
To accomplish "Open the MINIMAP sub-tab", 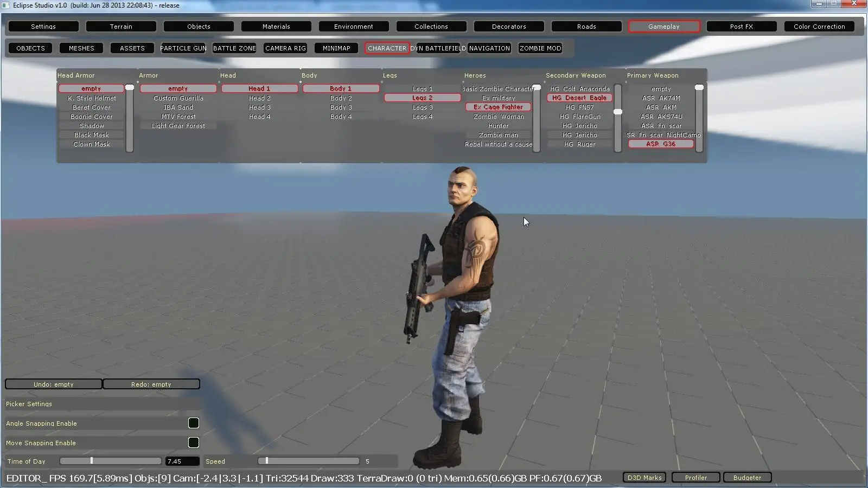I will tap(336, 48).
